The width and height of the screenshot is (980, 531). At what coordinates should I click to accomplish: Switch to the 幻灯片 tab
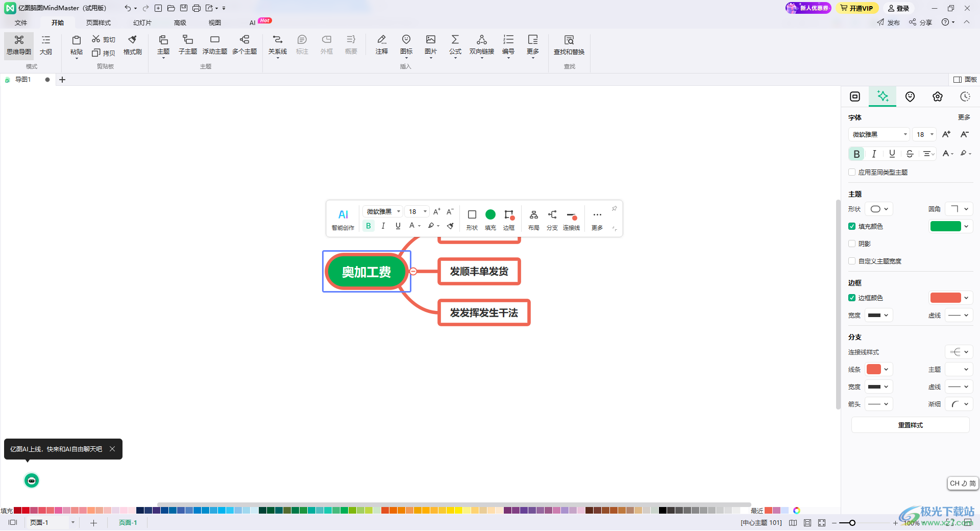pyautogui.click(x=142, y=22)
